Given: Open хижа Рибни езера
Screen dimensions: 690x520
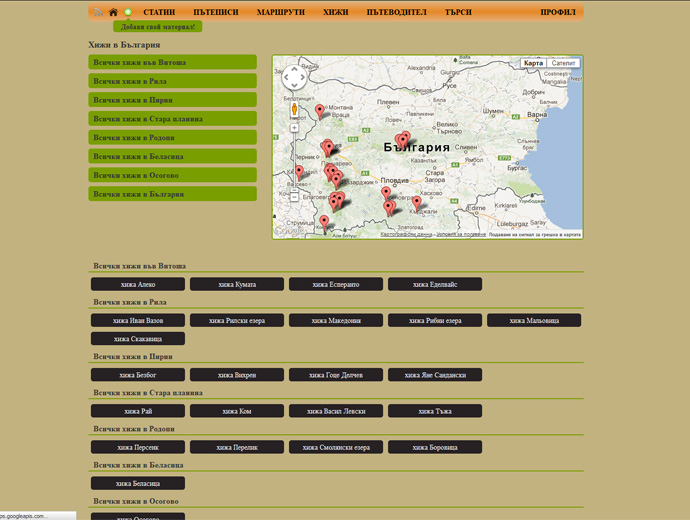Looking at the screenshot, I should coord(435,320).
